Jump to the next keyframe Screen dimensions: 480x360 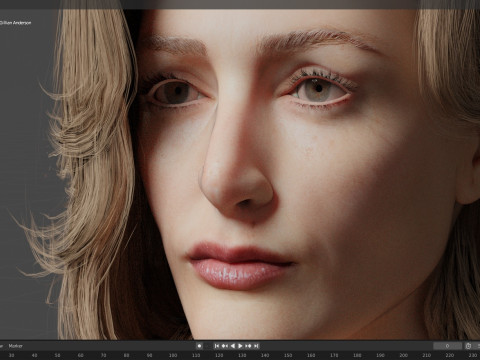click(x=248, y=346)
